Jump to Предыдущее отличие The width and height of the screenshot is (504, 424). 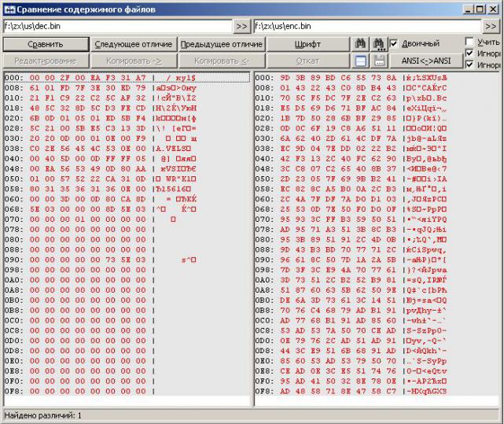coord(221,44)
